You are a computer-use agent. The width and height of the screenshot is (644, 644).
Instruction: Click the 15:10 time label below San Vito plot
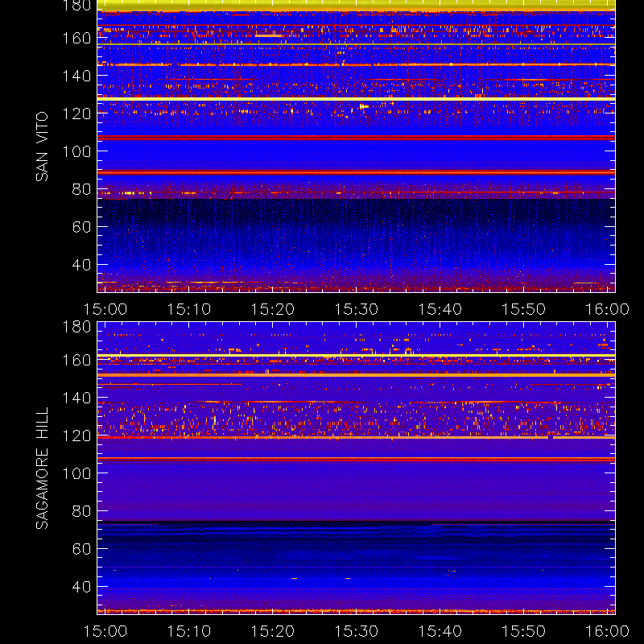[x=189, y=309]
